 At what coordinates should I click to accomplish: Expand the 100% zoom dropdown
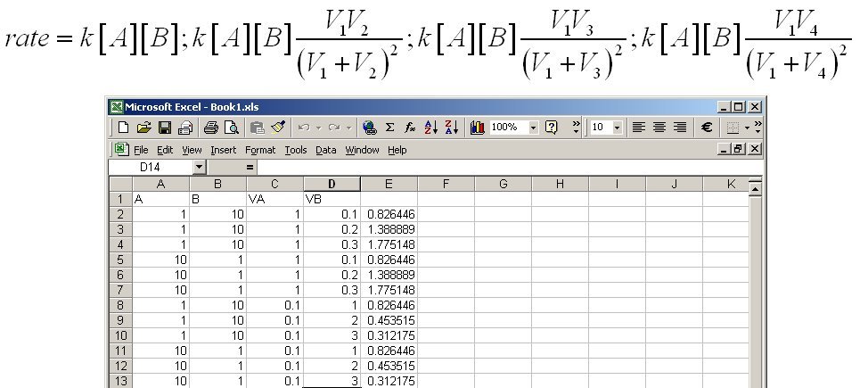coord(534,128)
